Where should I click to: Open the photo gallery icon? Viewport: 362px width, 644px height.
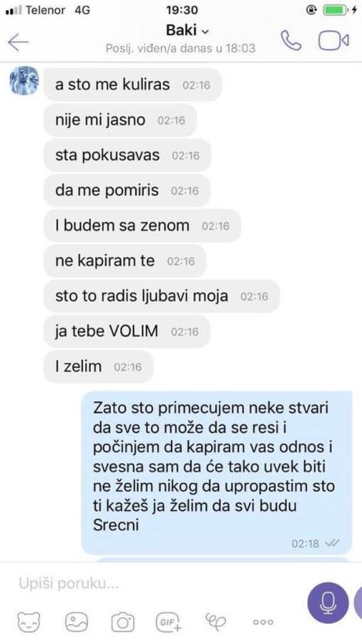tap(77, 622)
